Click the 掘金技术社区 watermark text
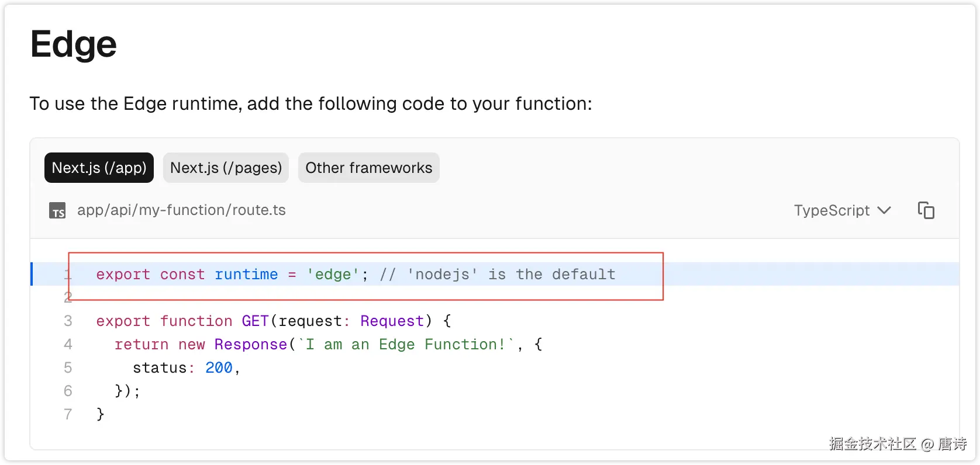 872,444
